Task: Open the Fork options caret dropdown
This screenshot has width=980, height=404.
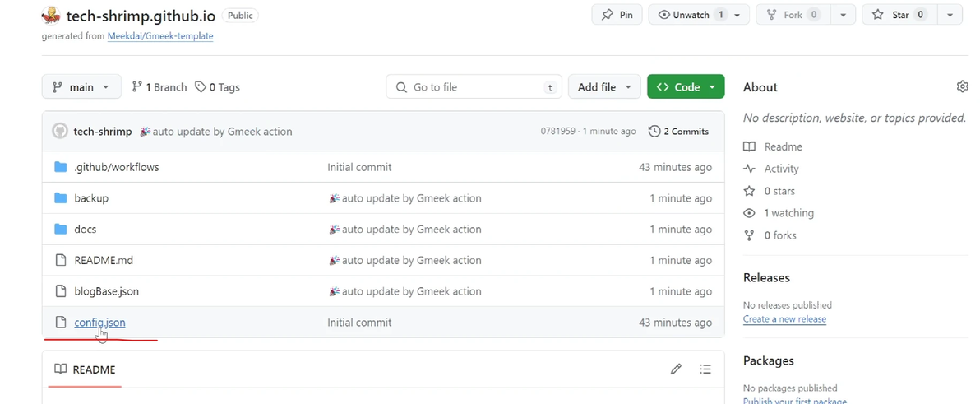Action: [844, 15]
